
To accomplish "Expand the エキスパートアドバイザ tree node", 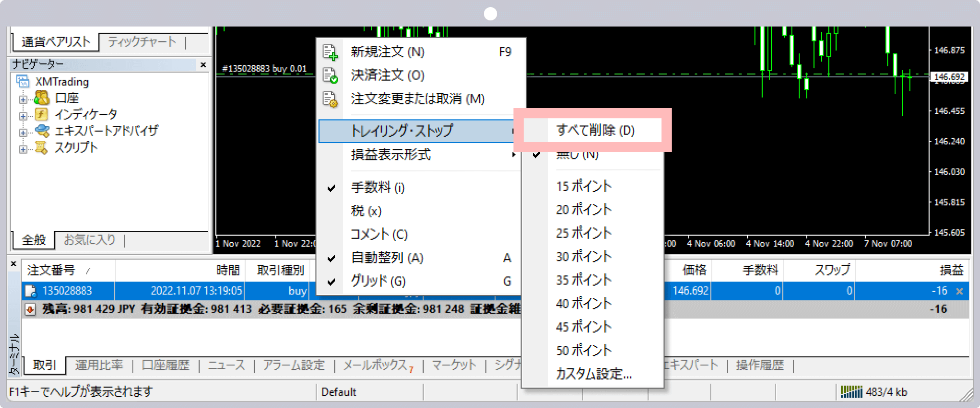I will (23, 133).
